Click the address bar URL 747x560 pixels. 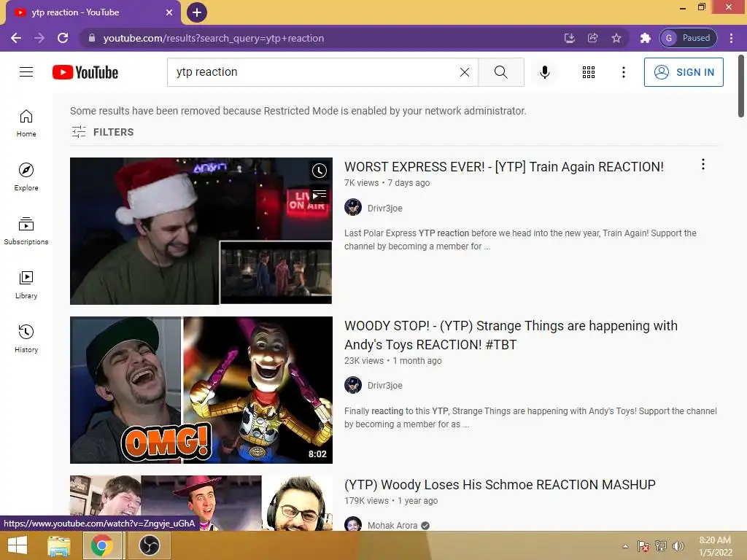click(214, 38)
